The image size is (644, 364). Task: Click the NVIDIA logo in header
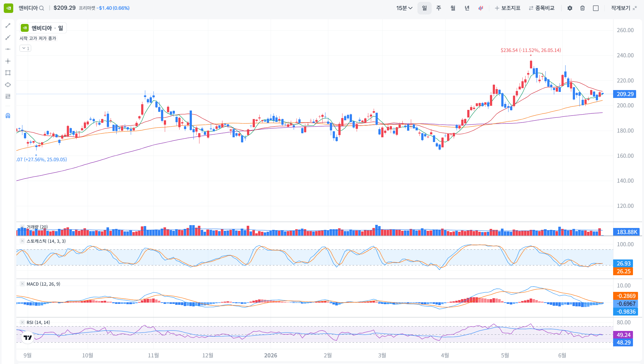9,8
